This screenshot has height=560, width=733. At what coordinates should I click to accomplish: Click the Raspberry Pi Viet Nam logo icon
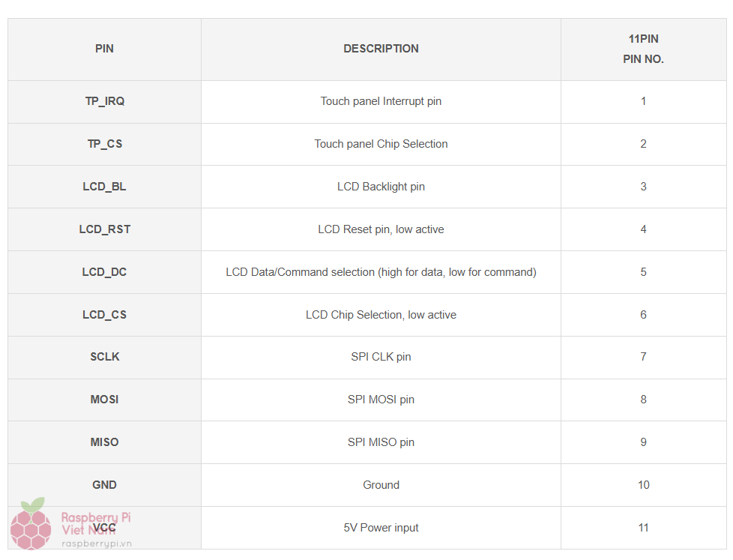(30, 524)
